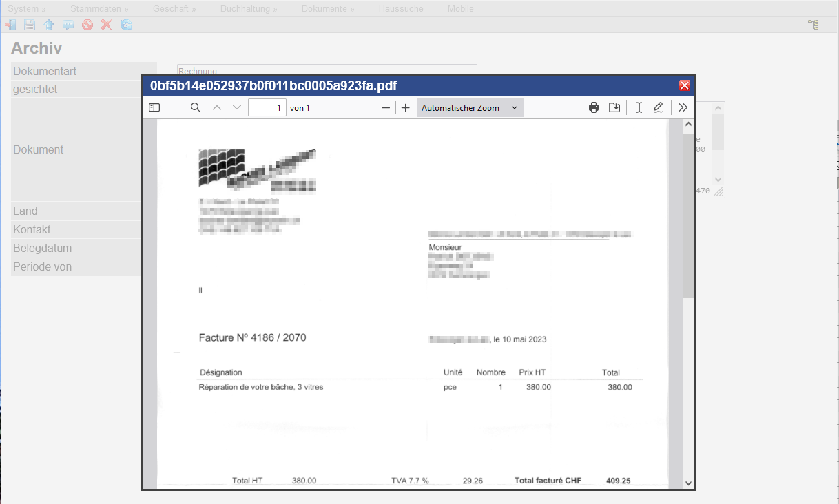Screen dimensions: 839x504
Task: Print the invoice PDF
Action: [594, 107]
